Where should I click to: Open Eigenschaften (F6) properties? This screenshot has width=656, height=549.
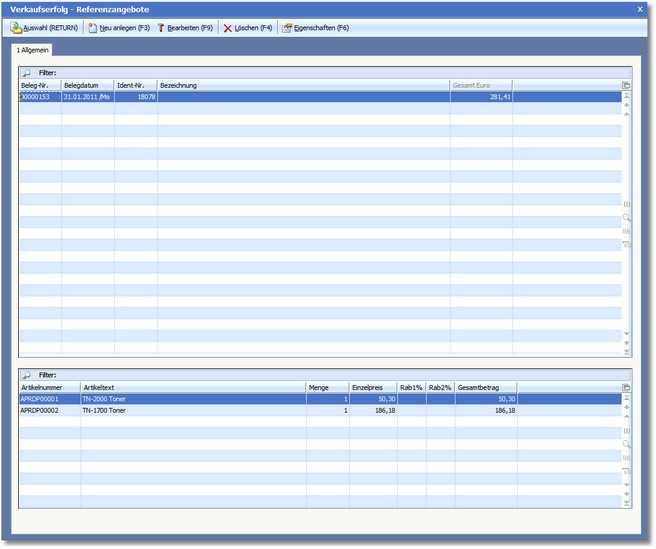point(315,28)
